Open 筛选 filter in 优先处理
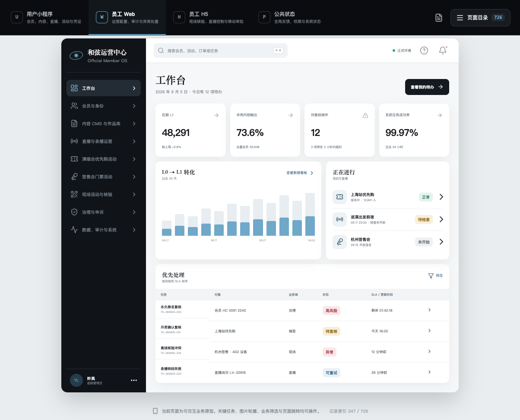The image size is (520, 420). click(435, 275)
